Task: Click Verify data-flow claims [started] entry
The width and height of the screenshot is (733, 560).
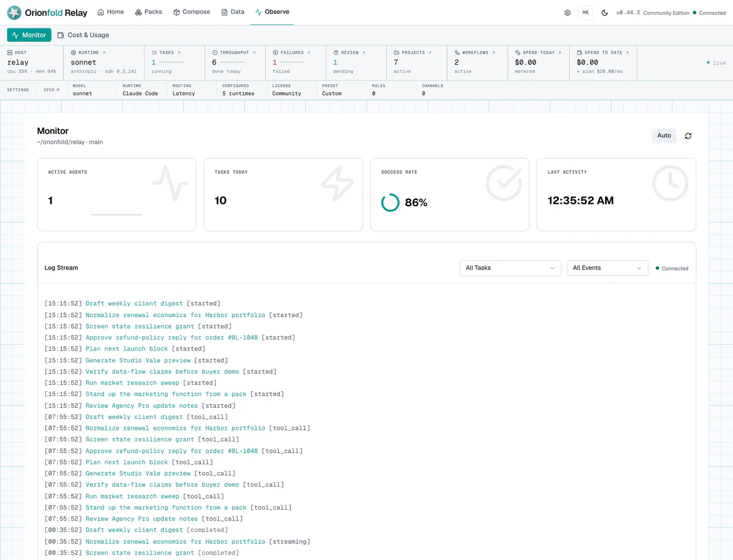Action: pyautogui.click(x=160, y=372)
